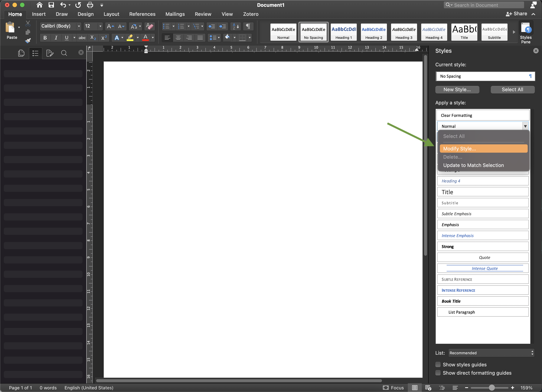Toggle the Strikethrough text format
This screenshot has width=542, height=392.
pyautogui.click(x=83, y=38)
